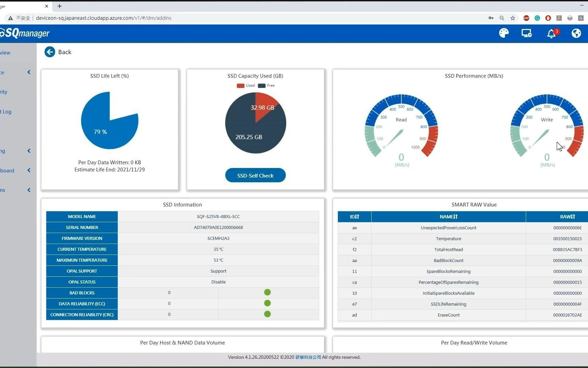Select the UnexpectedPowerLossCount row name
Image resolution: width=588 pixels, height=368 pixels.
tap(448, 228)
